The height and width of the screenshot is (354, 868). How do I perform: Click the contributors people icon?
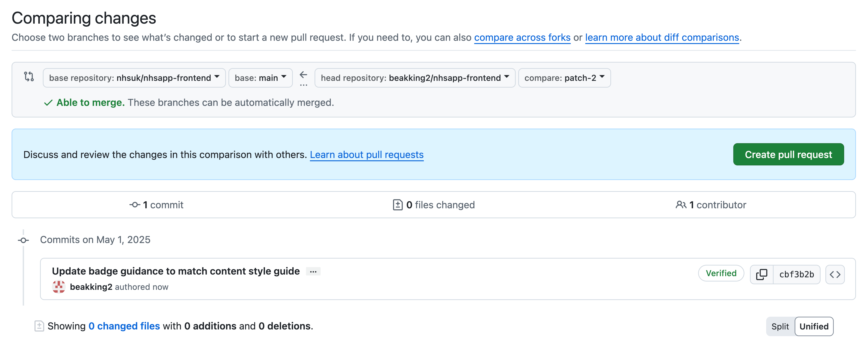point(681,204)
